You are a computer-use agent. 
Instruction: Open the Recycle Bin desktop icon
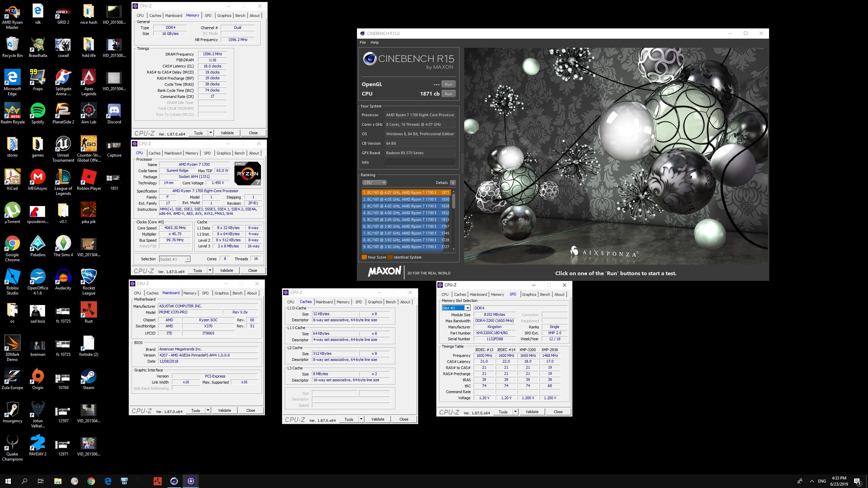click(13, 47)
